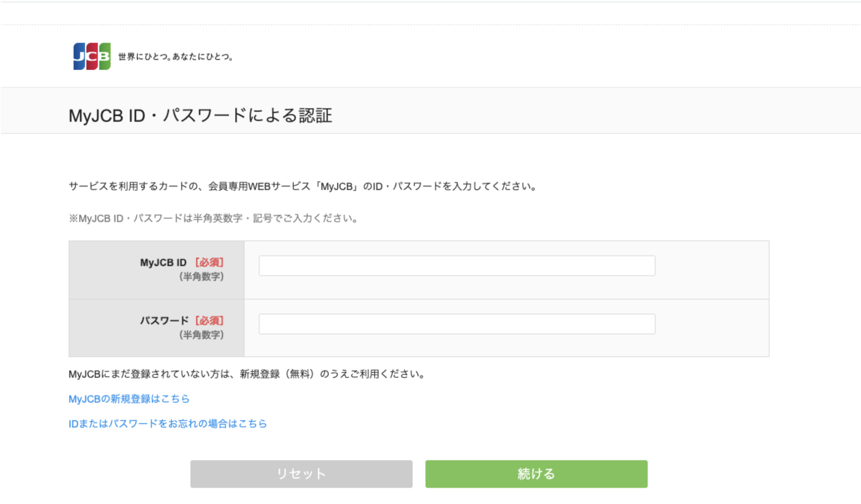Click the green 続ける button
Viewport: 861px width, 504px height.
pyautogui.click(x=536, y=474)
